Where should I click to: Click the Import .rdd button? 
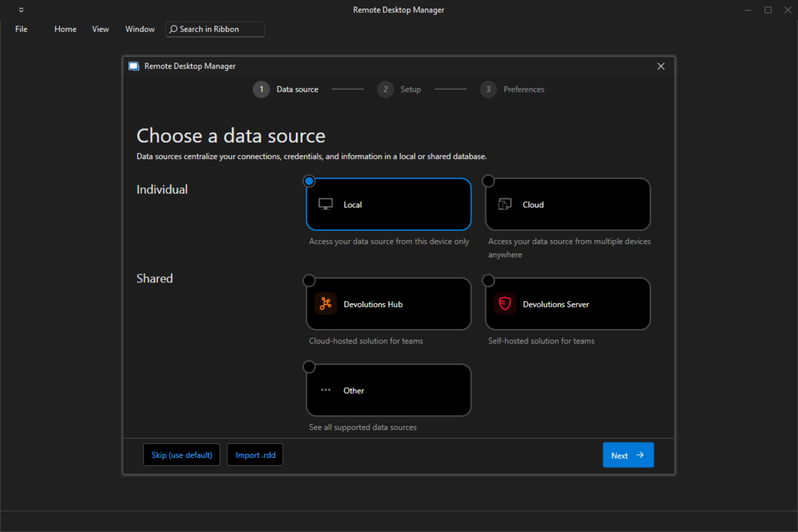pyautogui.click(x=255, y=455)
